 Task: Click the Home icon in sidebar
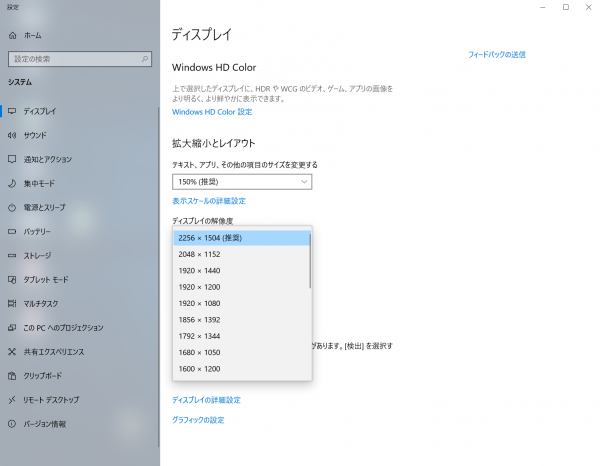pos(12,35)
